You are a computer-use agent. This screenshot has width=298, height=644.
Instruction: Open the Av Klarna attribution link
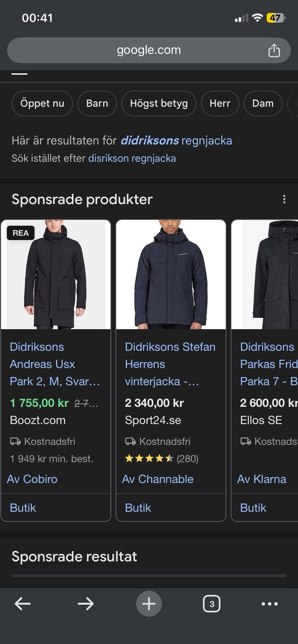(x=262, y=479)
